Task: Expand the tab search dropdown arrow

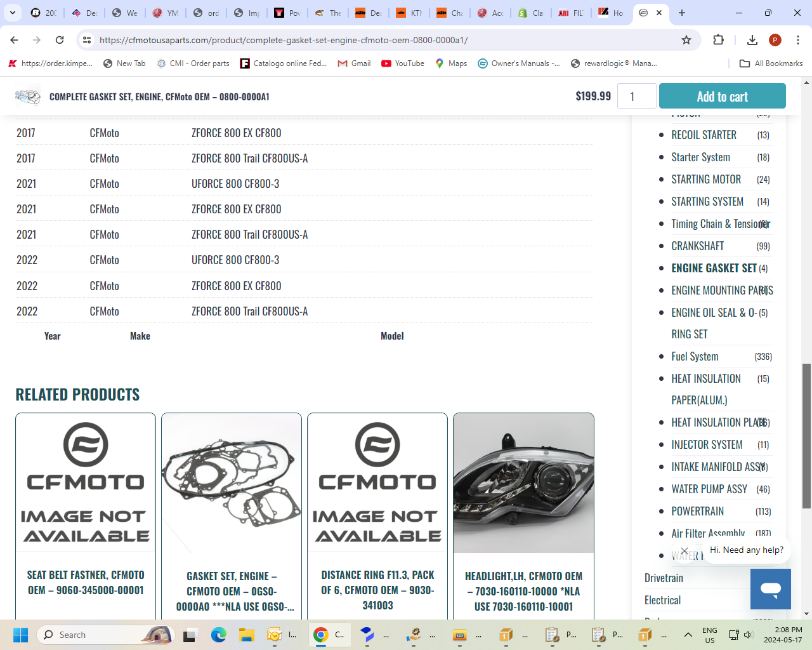Action: [13, 13]
